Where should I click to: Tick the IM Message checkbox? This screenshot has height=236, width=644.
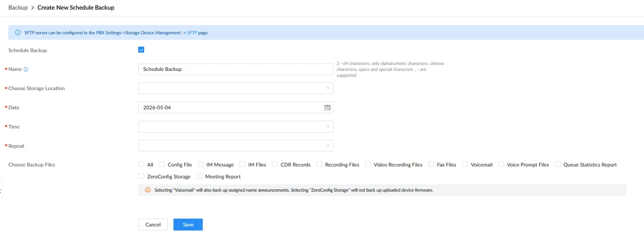pyautogui.click(x=200, y=164)
